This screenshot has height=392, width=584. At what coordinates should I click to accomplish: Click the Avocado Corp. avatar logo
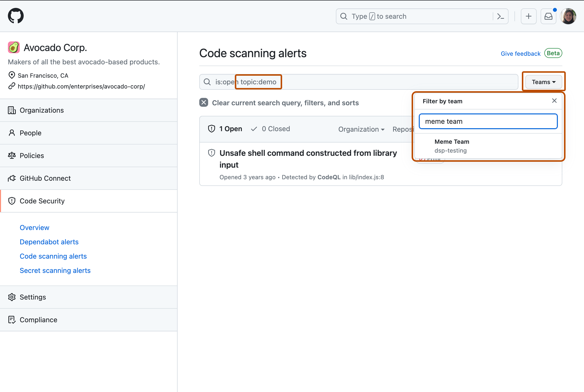coord(14,48)
